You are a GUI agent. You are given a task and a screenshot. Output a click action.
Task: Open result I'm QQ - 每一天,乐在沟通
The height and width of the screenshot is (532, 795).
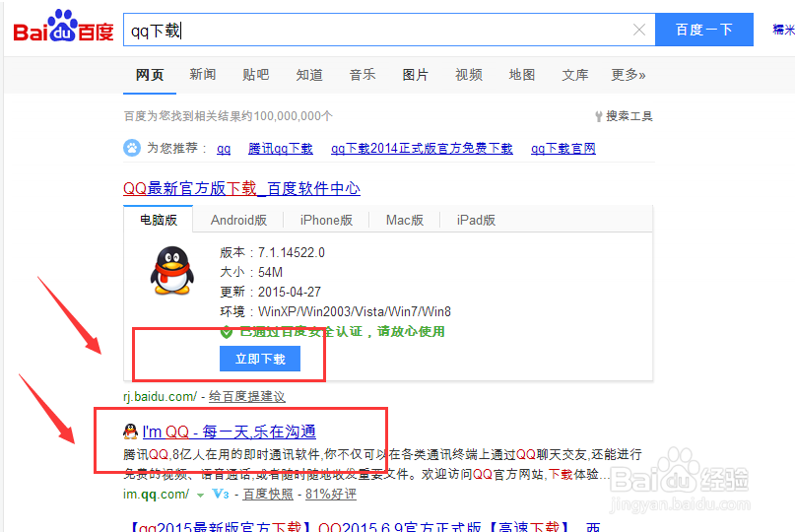pyautogui.click(x=230, y=432)
